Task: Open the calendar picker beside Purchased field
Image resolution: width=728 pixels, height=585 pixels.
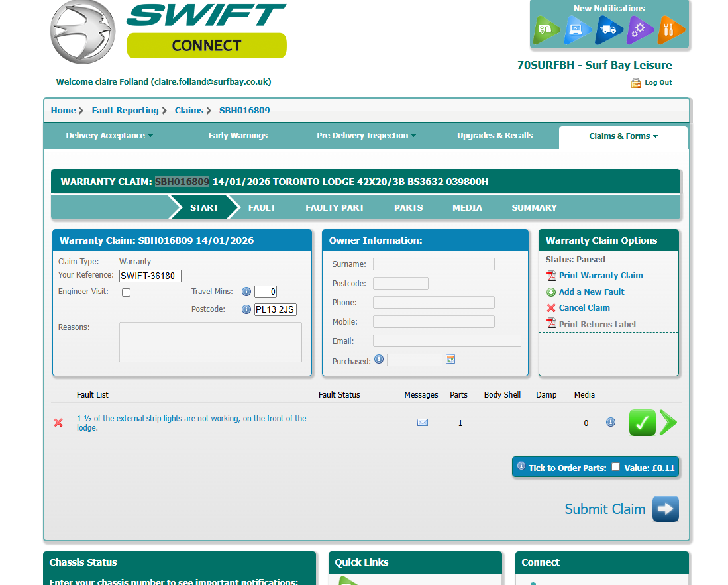Action: pyautogui.click(x=450, y=360)
